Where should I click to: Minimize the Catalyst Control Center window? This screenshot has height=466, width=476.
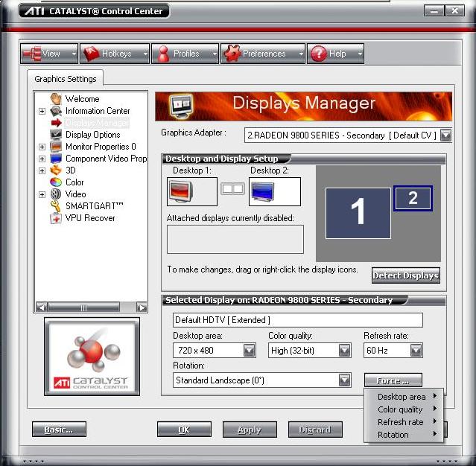tap(434, 11)
